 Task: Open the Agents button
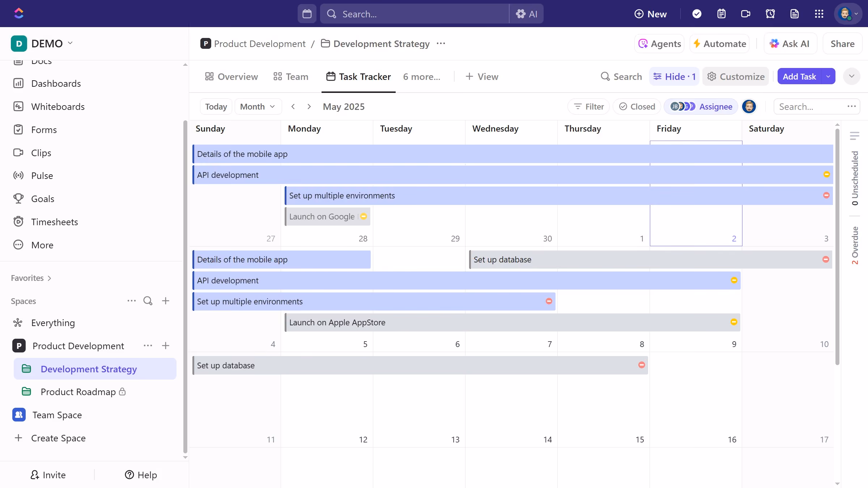pos(659,44)
